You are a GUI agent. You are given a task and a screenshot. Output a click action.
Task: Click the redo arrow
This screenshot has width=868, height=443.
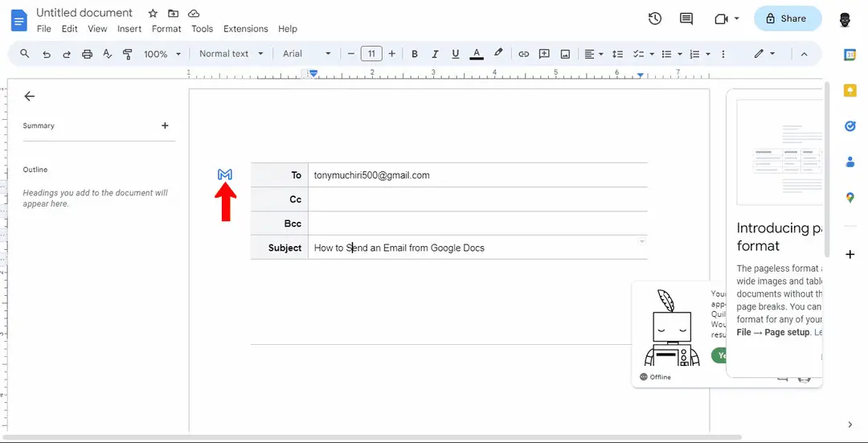67,54
